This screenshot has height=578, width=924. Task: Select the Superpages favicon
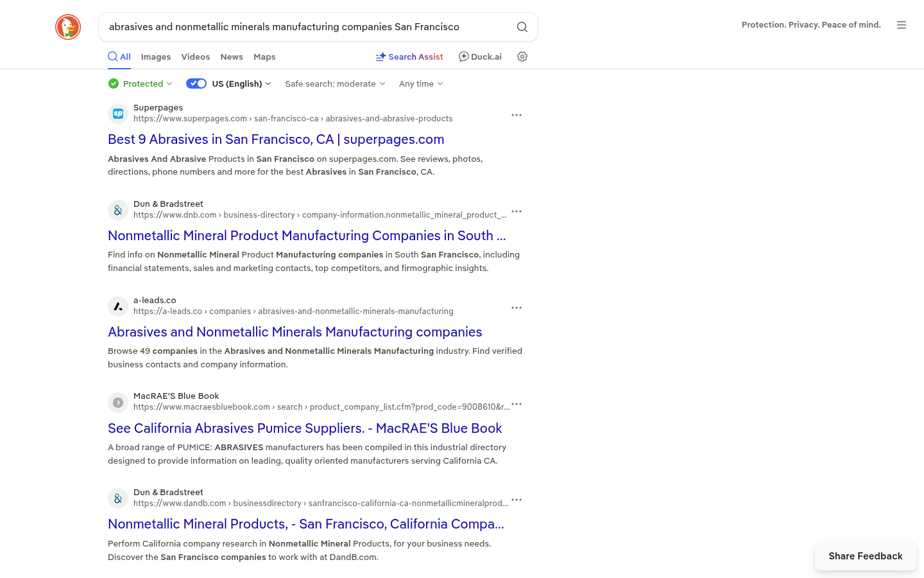[x=118, y=114]
